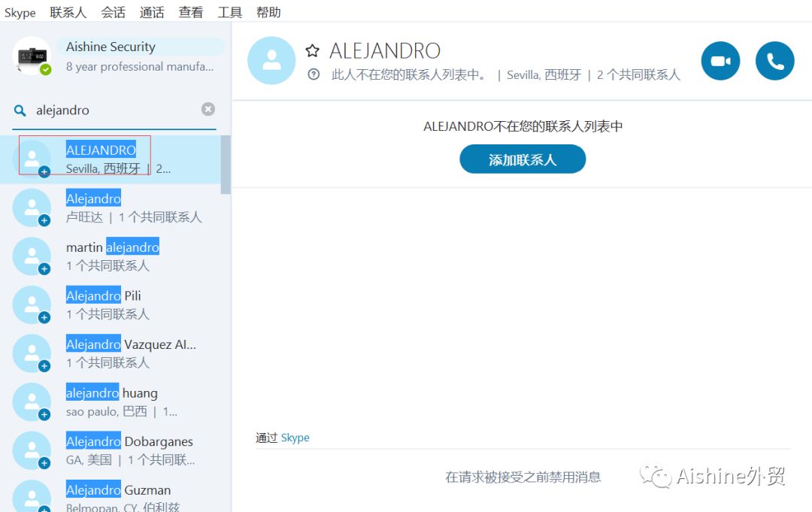The width and height of the screenshot is (812, 512).
Task: Add alejandro huang using the plus badge
Action: click(x=44, y=415)
